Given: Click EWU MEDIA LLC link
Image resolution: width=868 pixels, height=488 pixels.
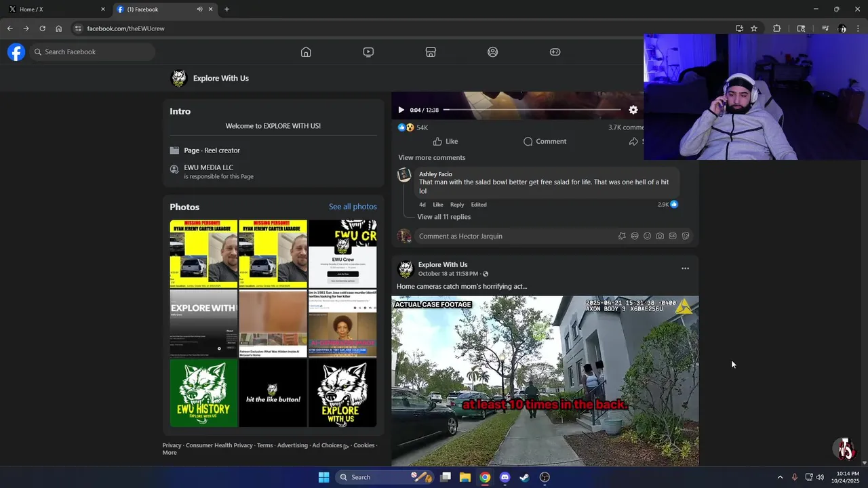Looking at the screenshot, I should click(x=208, y=167).
